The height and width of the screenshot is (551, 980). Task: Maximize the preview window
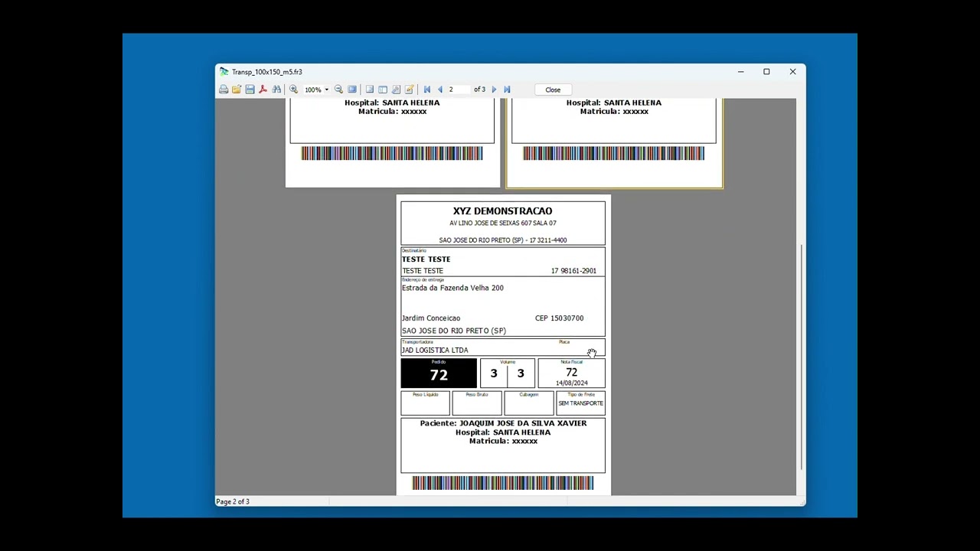click(x=766, y=72)
